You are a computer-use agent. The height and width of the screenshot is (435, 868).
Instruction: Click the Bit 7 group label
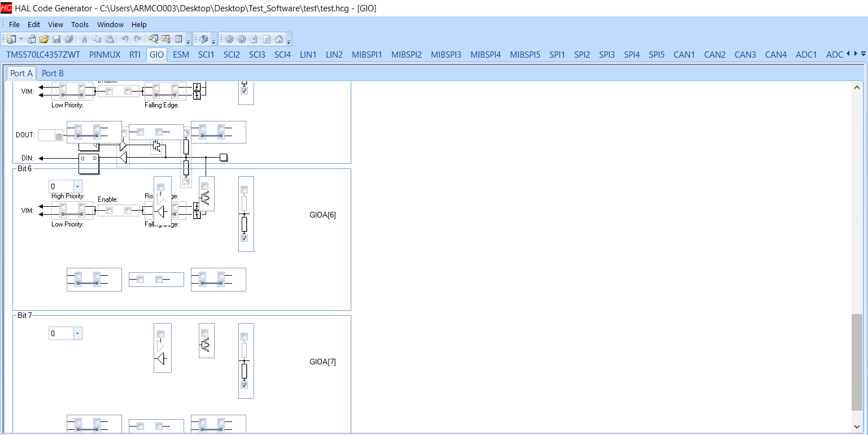pyautogui.click(x=25, y=315)
